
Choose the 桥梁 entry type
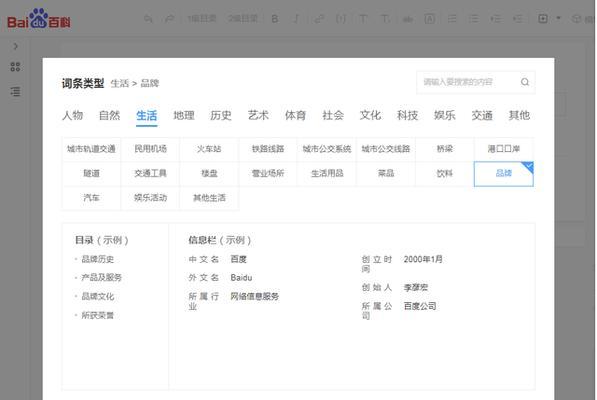[445, 149]
